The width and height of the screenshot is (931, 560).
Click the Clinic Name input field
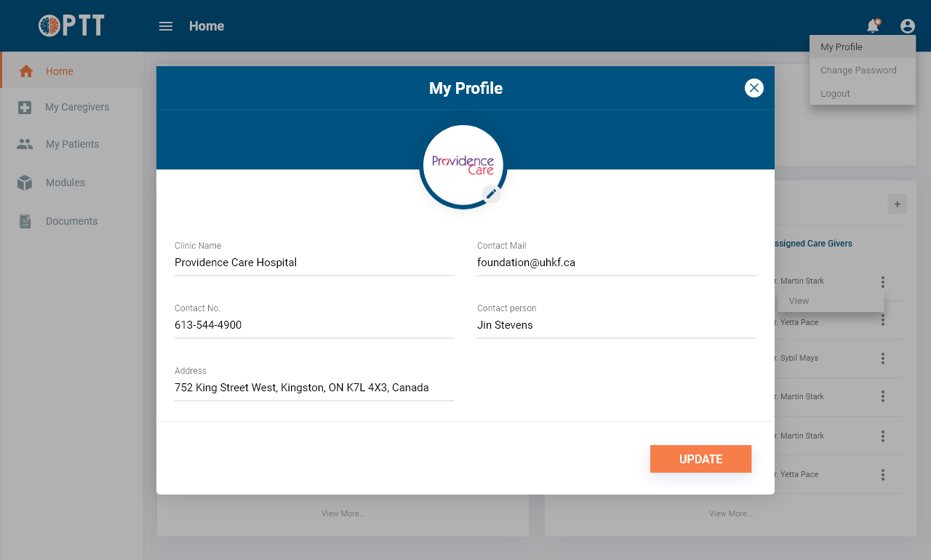[x=313, y=263]
